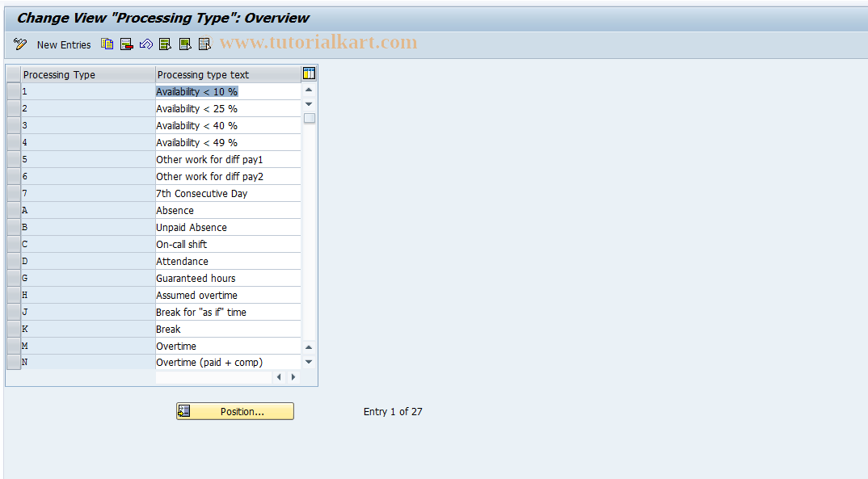
Task: Click the Position... button
Action: click(x=235, y=411)
